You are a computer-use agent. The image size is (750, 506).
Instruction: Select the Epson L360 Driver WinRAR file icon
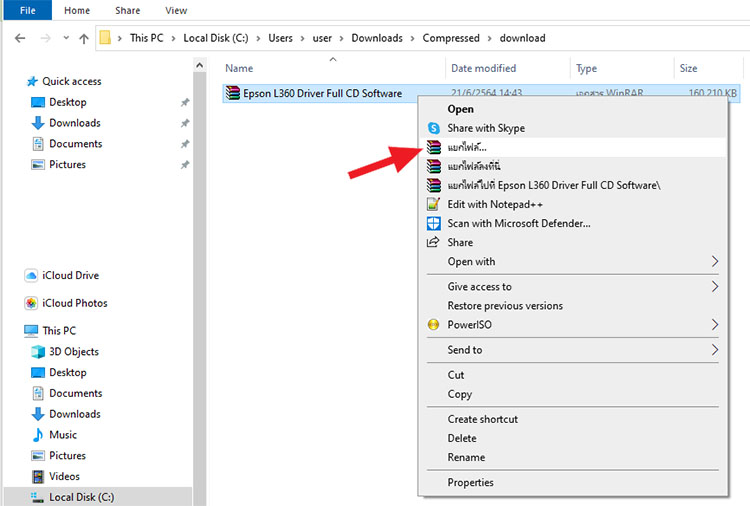233,93
